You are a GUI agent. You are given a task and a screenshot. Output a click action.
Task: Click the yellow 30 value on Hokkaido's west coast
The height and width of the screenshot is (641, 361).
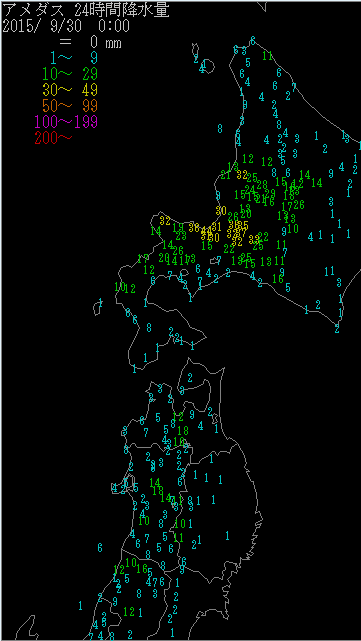click(221, 211)
